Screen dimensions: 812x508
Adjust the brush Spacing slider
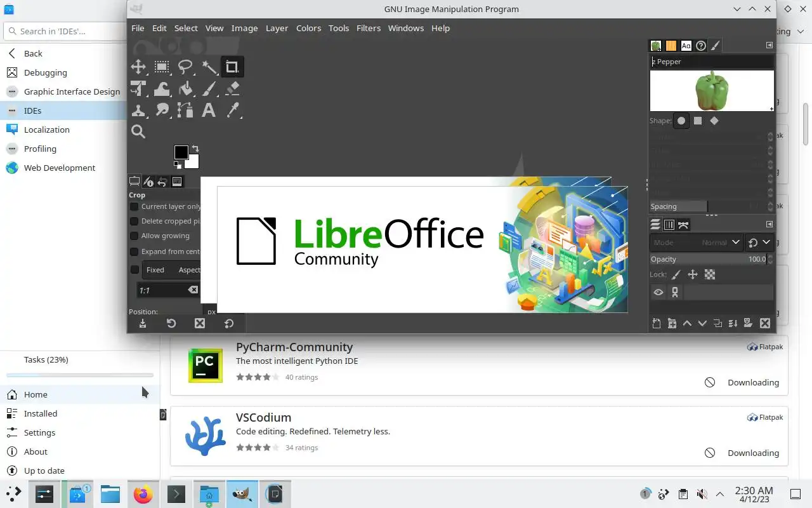[708, 206]
